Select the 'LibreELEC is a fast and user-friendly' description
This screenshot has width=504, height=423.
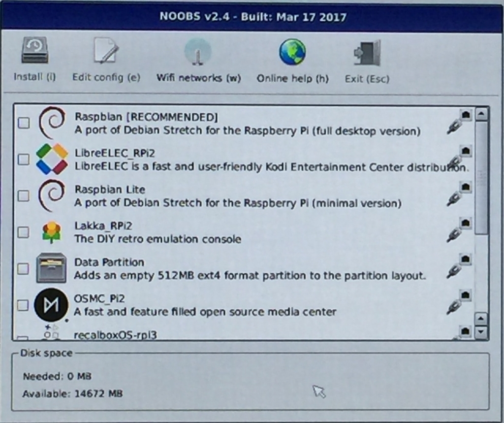pos(271,167)
